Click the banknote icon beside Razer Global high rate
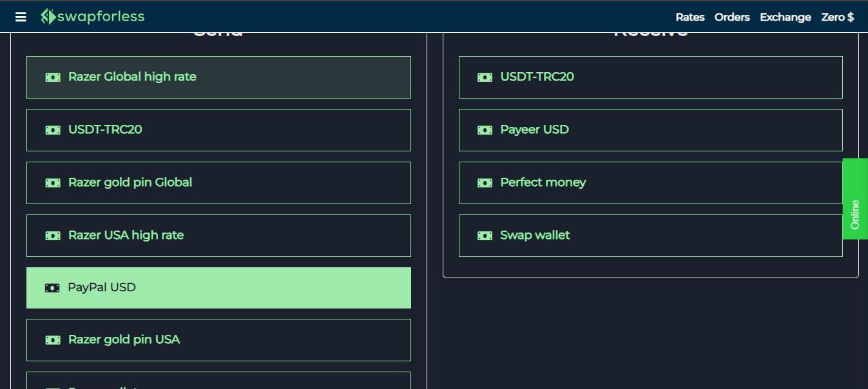 (52, 77)
